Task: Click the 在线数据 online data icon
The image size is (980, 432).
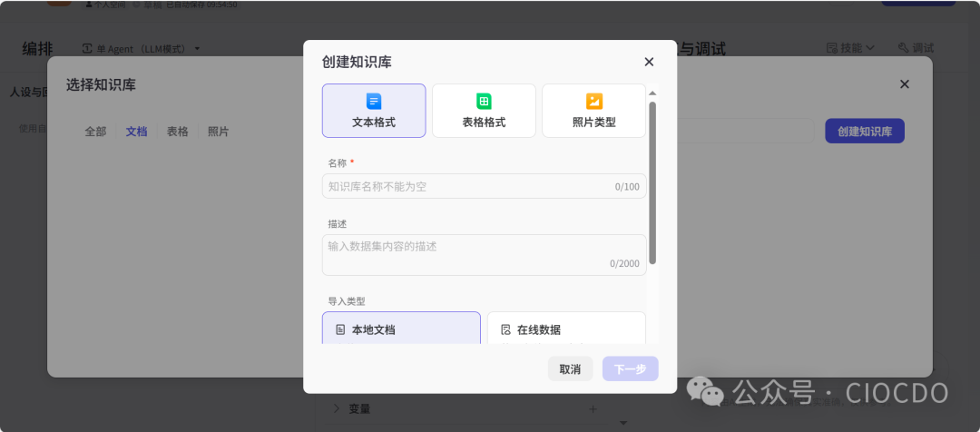Action: [505, 329]
